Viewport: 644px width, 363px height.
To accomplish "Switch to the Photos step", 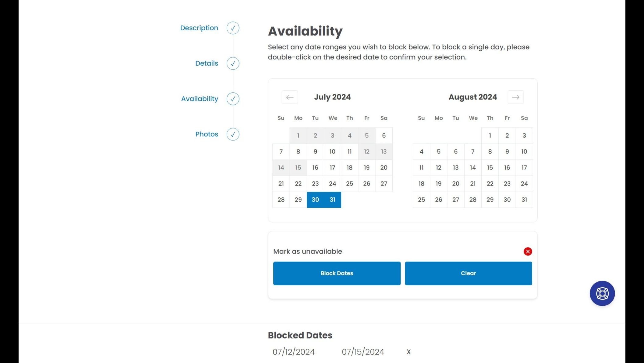I will [207, 134].
